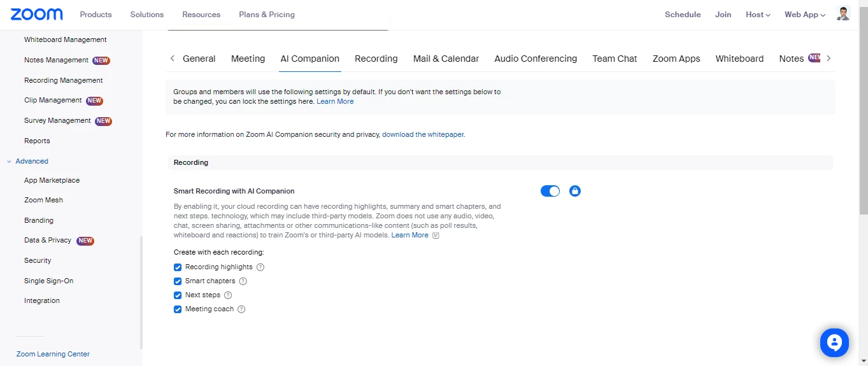Click the Recording section header
This screenshot has width=868, height=366.
click(x=500, y=162)
